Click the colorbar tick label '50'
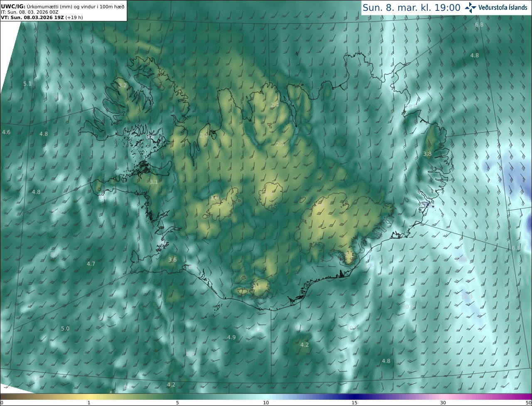 click(528, 403)
